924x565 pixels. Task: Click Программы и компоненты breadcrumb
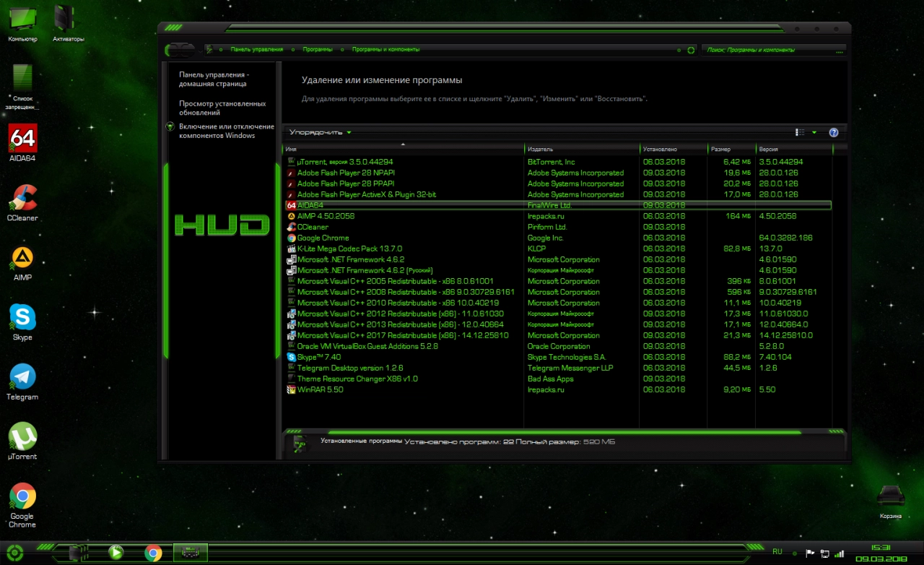[x=385, y=50]
